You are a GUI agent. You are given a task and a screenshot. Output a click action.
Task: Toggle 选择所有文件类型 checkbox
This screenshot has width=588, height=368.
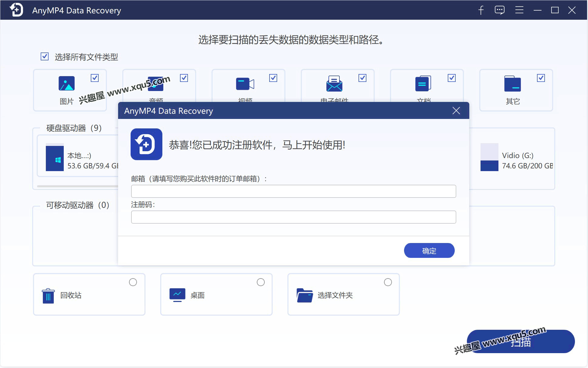(x=45, y=56)
